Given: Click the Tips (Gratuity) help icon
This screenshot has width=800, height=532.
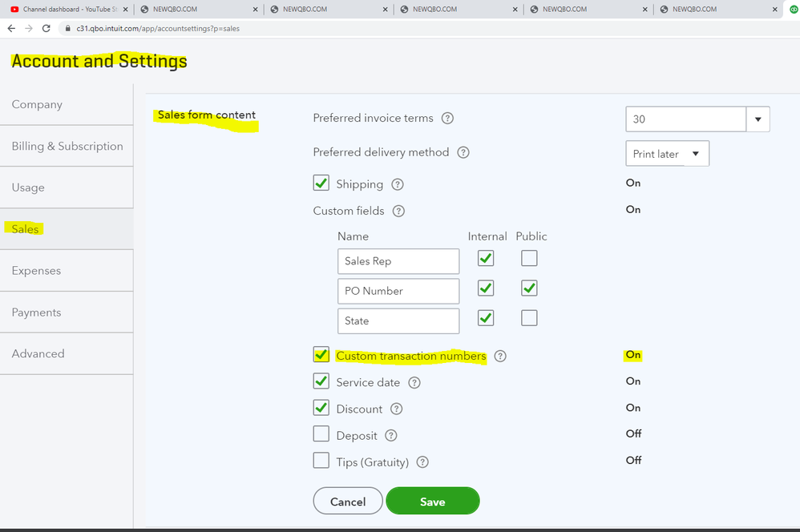Looking at the screenshot, I should tap(423, 462).
